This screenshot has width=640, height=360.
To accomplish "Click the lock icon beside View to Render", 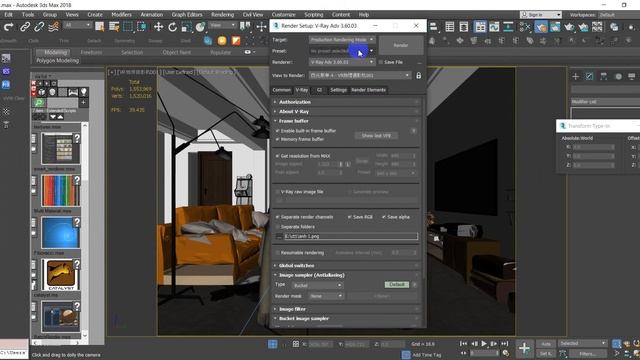I will tap(418, 76).
